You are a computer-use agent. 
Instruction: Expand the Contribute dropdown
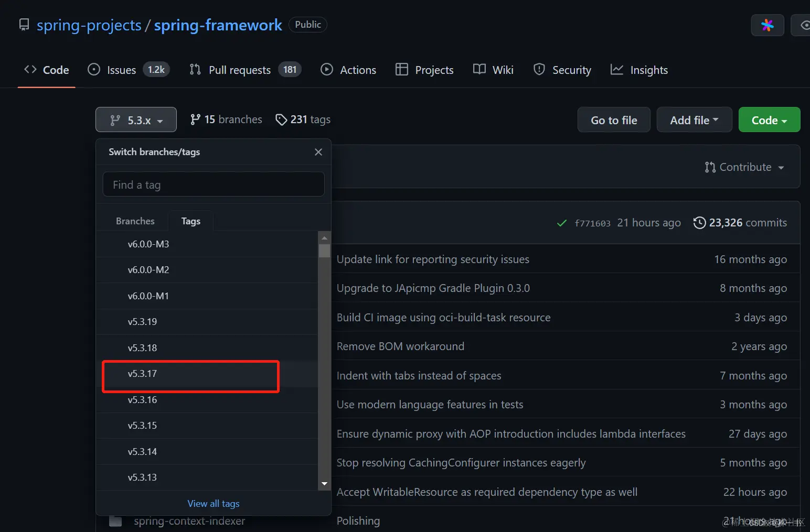point(744,167)
